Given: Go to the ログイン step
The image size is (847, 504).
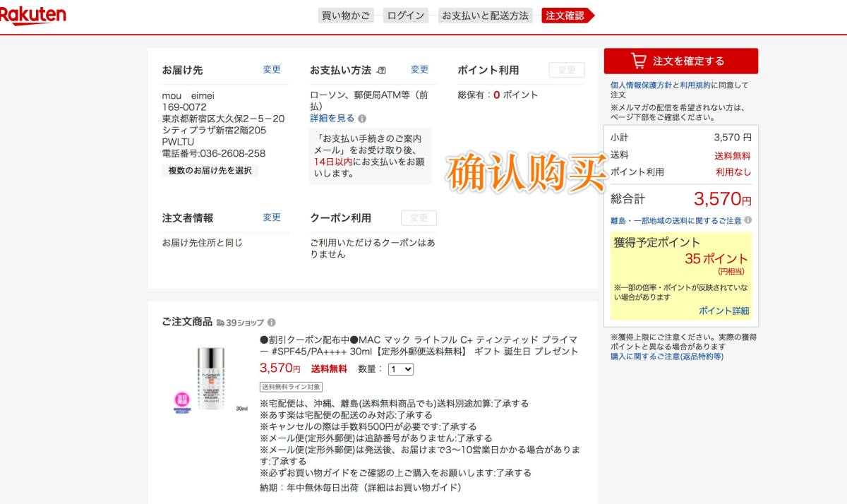Looking at the screenshot, I should coord(405,16).
